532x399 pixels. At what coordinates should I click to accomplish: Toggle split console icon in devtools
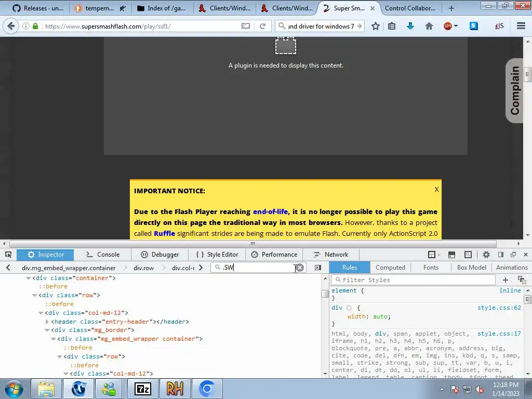(x=451, y=255)
